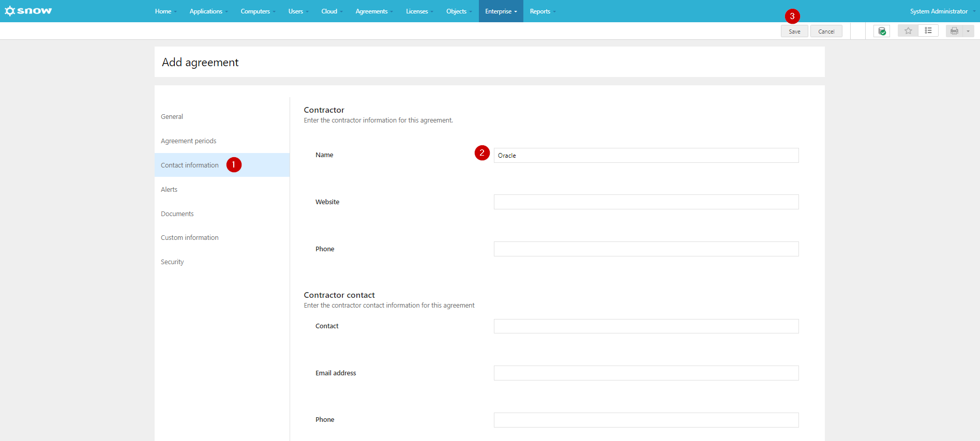Open the Cloud menu
Viewport: 980px width, 441px height.
(332, 11)
